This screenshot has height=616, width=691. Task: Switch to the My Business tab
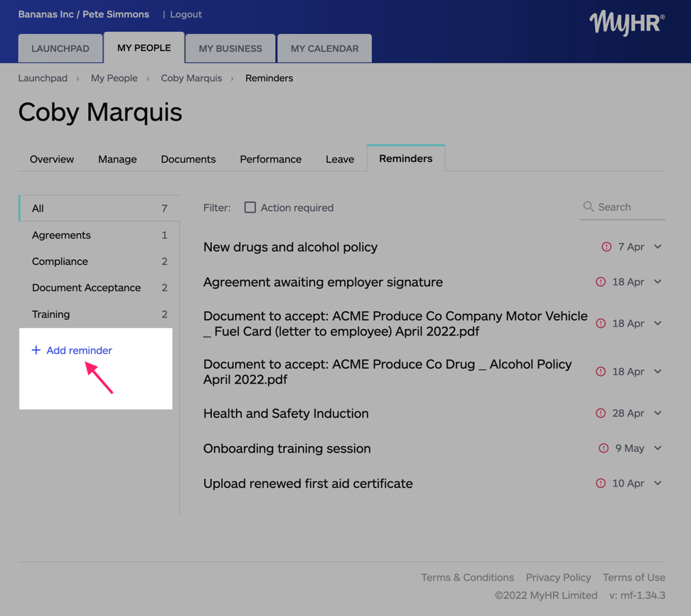230,48
